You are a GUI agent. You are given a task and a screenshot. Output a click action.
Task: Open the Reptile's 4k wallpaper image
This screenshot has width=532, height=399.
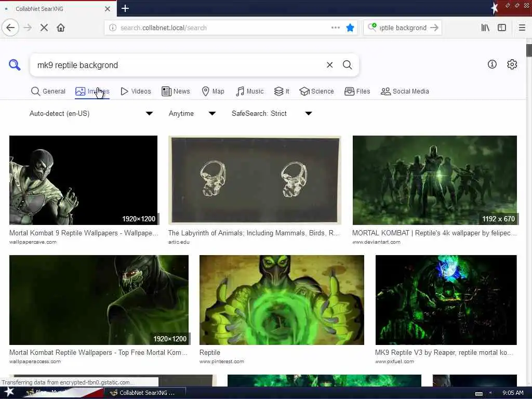pos(435,180)
